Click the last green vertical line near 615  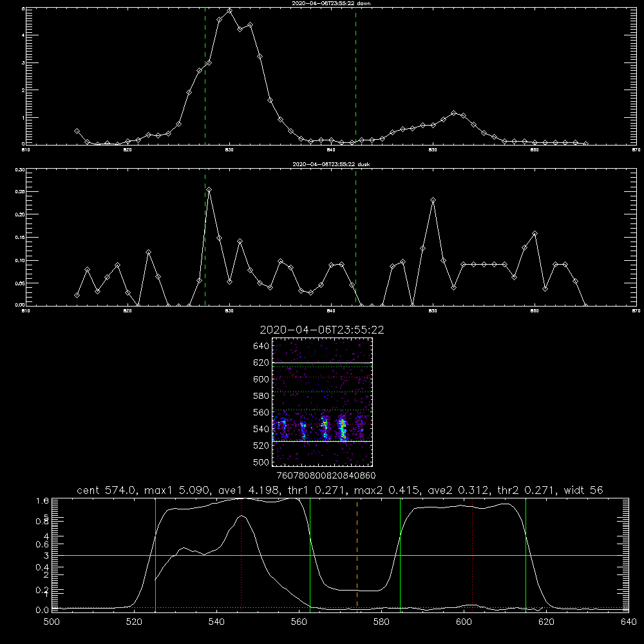click(x=526, y=554)
